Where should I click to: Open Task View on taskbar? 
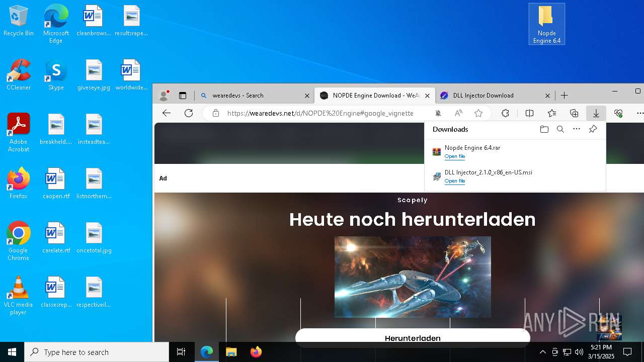tap(181, 352)
